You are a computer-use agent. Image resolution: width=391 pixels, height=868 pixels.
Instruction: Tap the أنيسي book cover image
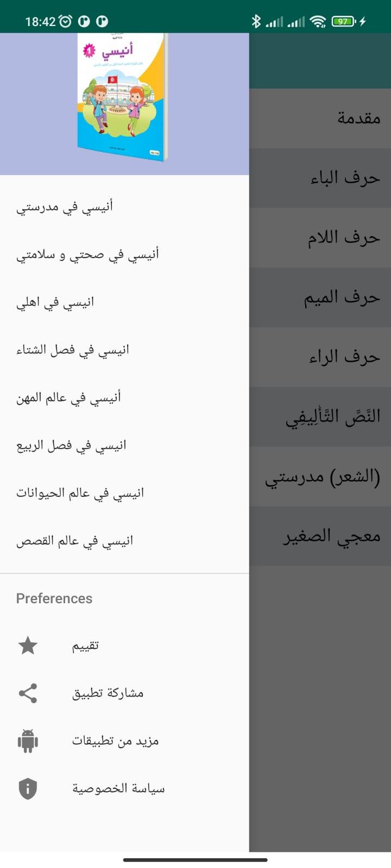pos(122,98)
